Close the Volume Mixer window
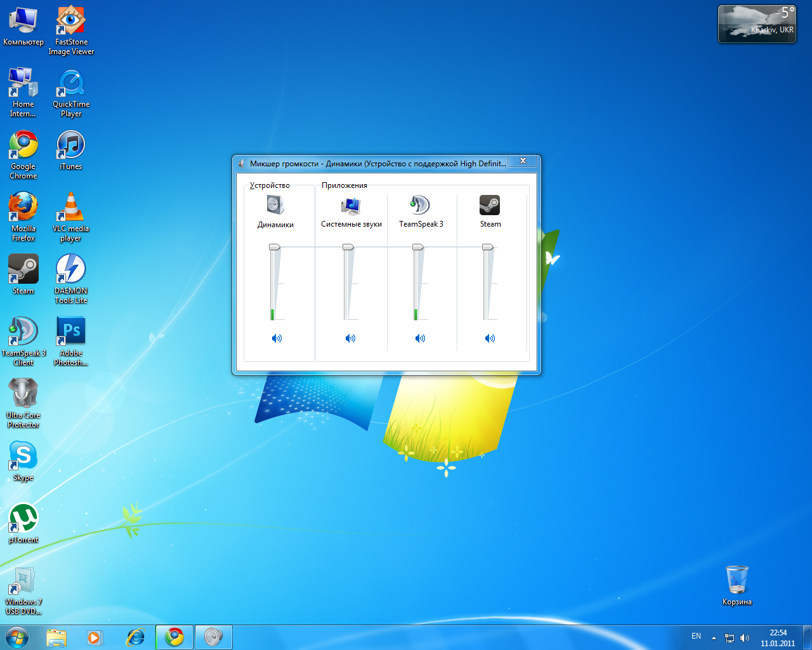The height and width of the screenshot is (650, 812). 523,161
